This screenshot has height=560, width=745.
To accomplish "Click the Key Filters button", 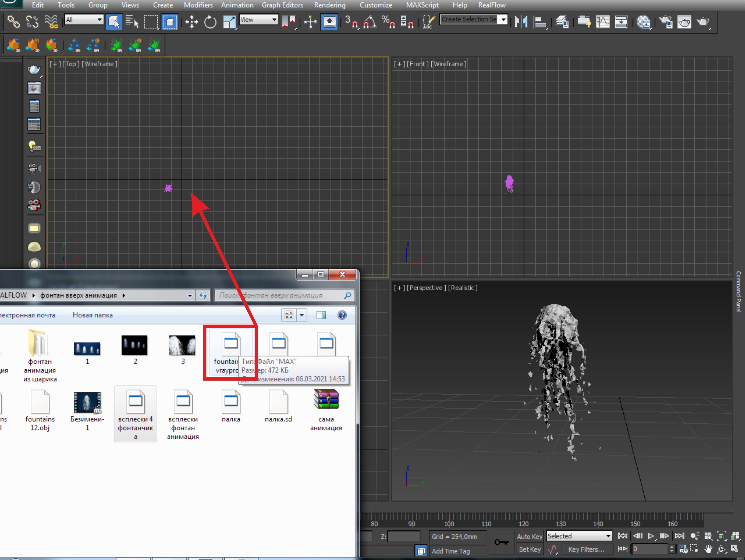I will coord(586,550).
